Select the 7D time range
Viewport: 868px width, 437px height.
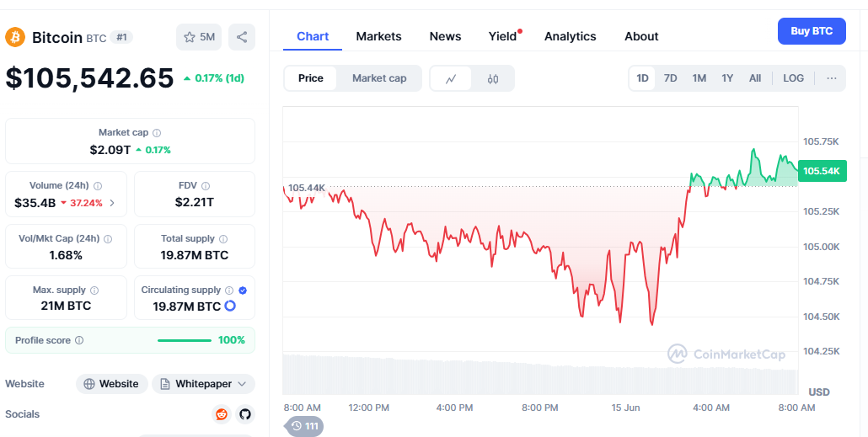[x=670, y=78]
